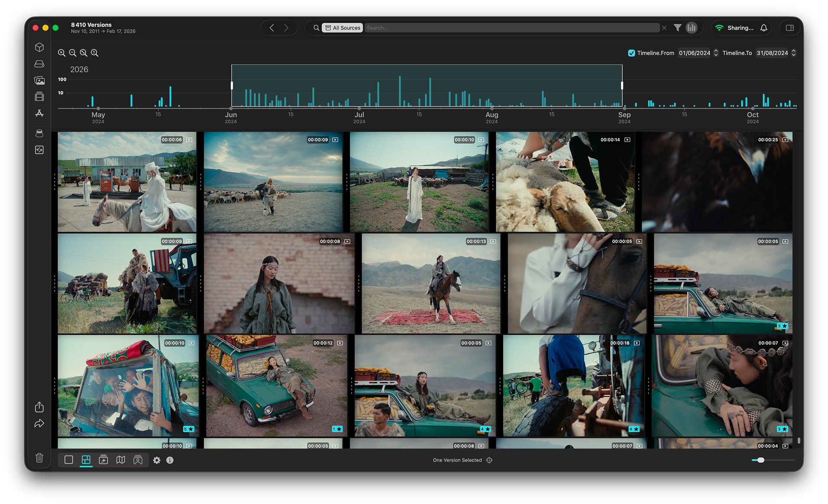The height and width of the screenshot is (504, 828).
Task: Open the apps icon in sidebar
Action: pos(39,113)
